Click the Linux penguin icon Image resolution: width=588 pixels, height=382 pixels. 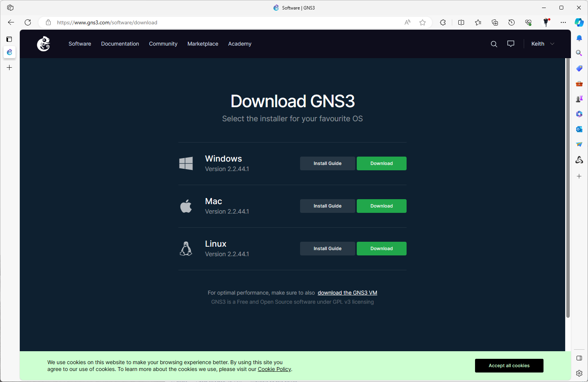click(186, 248)
